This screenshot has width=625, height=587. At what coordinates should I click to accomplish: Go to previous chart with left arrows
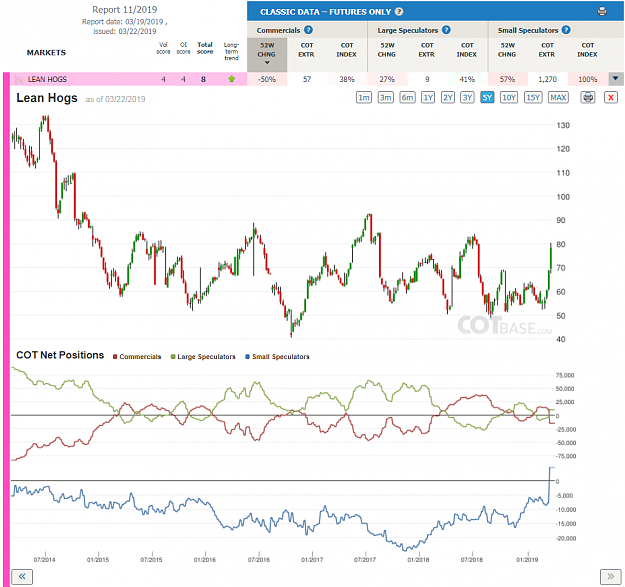22,576
